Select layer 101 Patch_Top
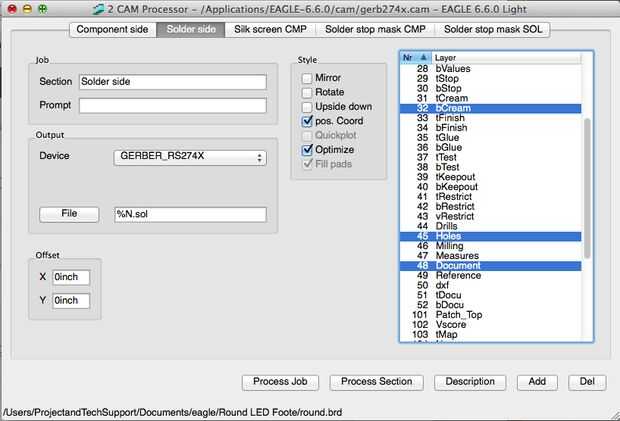 point(491,315)
